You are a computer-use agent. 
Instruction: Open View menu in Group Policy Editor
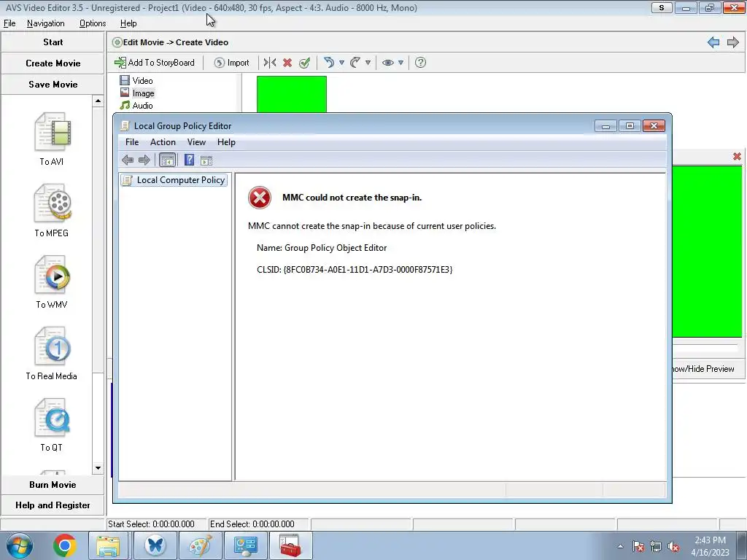pos(196,142)
